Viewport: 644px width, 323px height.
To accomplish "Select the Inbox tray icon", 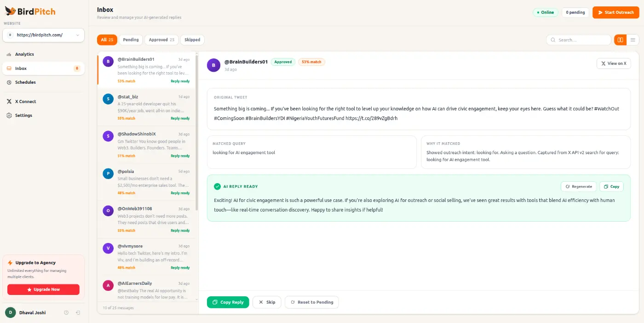I will (9, 69).
